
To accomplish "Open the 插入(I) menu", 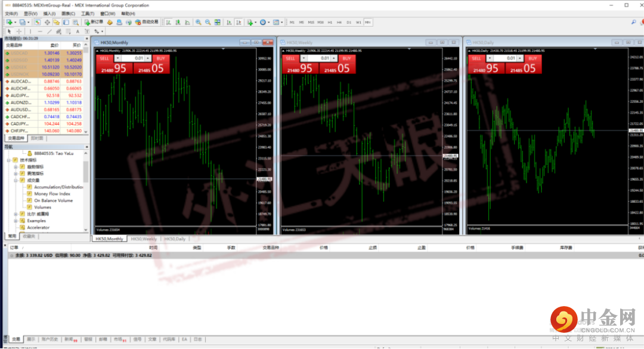I will [x=49, y=14].
